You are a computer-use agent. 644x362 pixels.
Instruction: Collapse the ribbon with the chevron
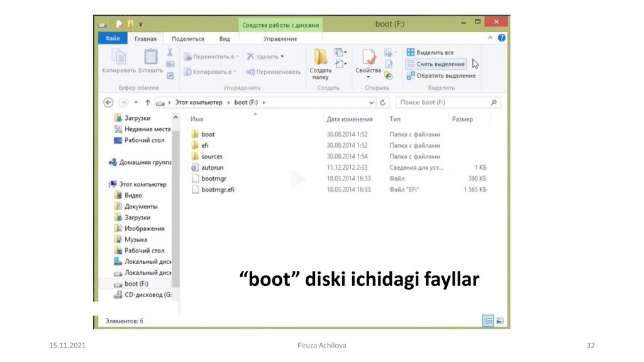click(x=490, y=38)
